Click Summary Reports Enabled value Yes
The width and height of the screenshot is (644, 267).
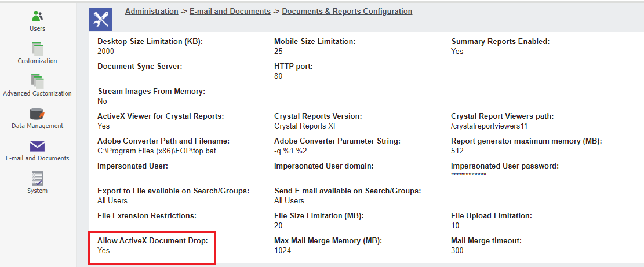pyautogui.click(x=457, y=52)
